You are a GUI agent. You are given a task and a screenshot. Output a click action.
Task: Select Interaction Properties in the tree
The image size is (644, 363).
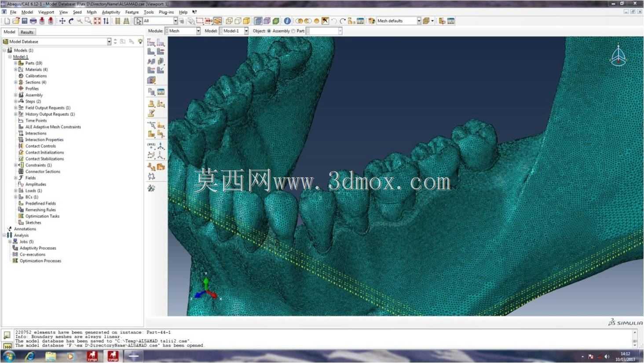click(44, 139)
